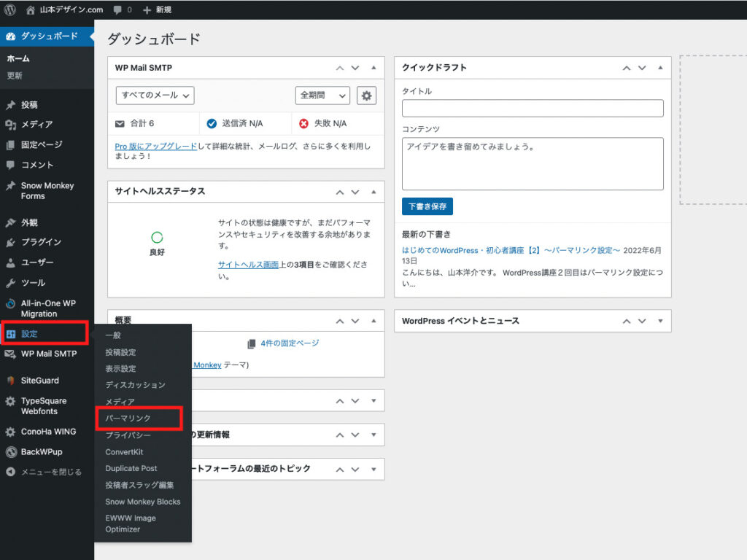Click the 設定 settings sliders icon
This screenshot has width=747, height=560.
click(10, 334)
